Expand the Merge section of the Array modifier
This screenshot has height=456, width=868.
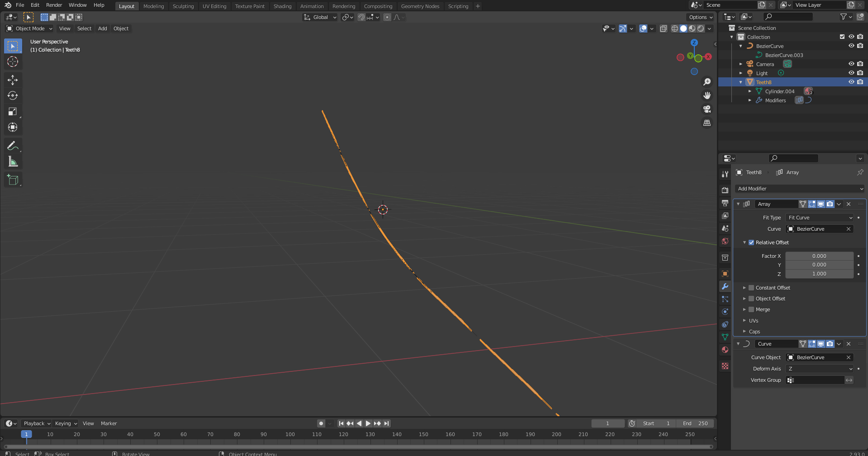click(745, 309)
